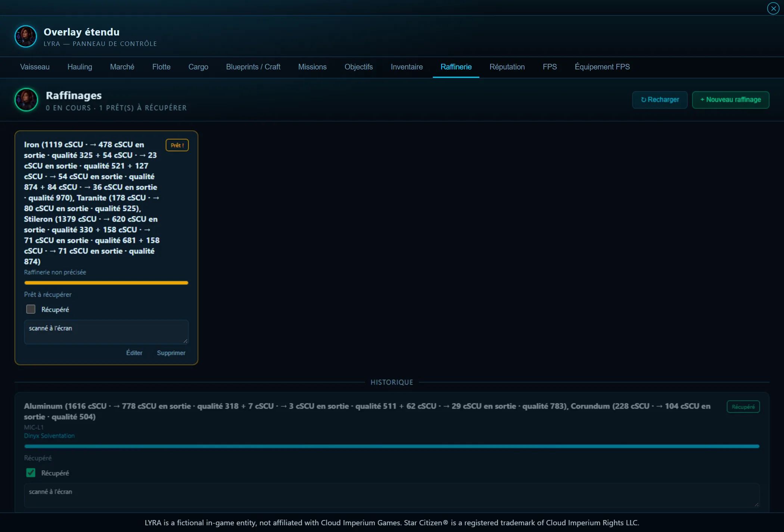Viewport: 784px width, 532px height.
Task: Uncheck Récupéré on the Aluminum history entry
Action: 31,473
